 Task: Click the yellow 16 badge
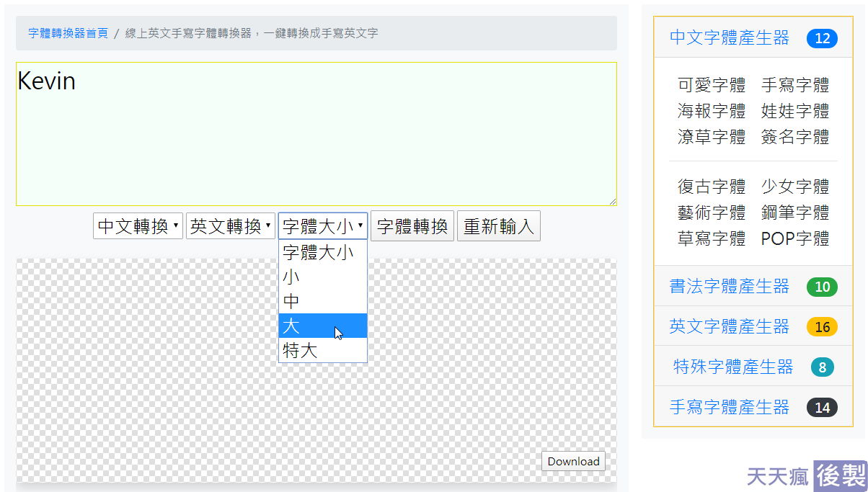[822, 327]
